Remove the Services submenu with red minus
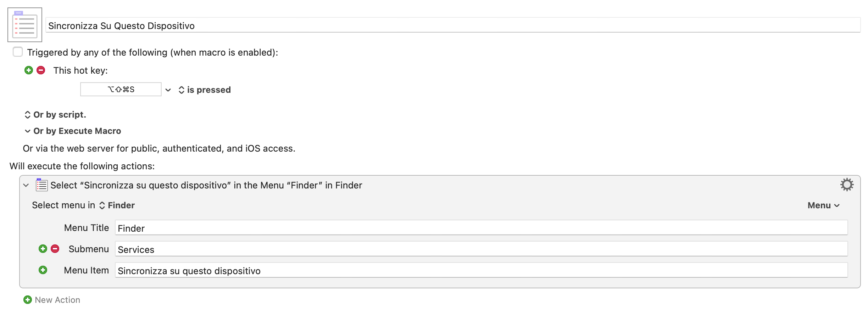Image resolution: width=868 pixels, height=311 pixels. (55, 249)
